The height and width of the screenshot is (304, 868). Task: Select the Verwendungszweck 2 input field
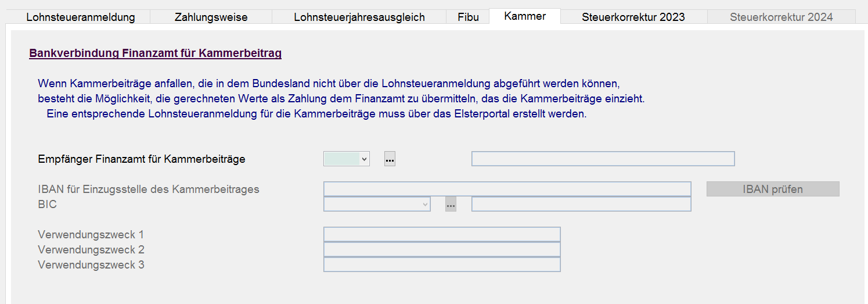click(x=441, y=249)
